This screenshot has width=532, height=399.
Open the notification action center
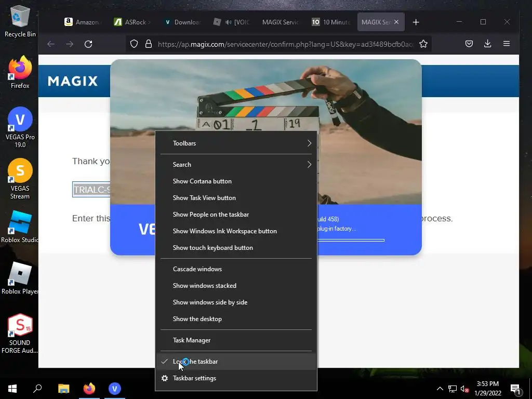[x=516, y=389]
